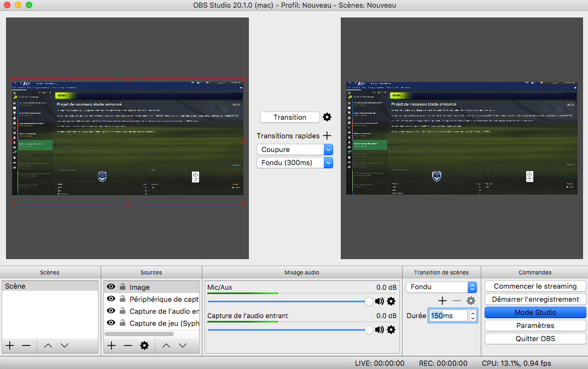Click Quitter OBS button
The image size is (588, 369).
[535, 338]
